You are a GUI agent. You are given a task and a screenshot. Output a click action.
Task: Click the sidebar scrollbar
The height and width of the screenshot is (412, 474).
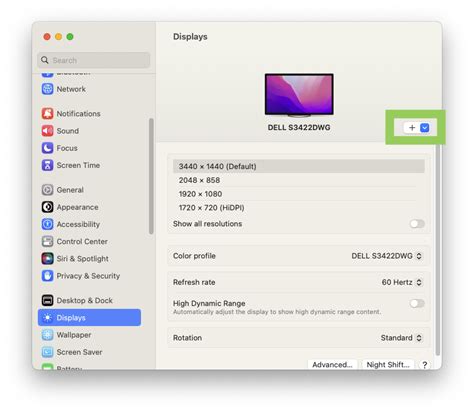[151, 176]
